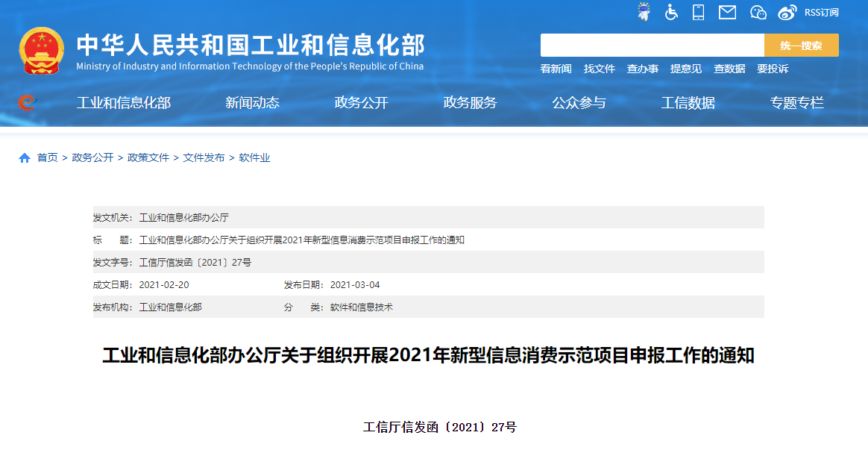Go to 首页 in breadcrumb

47,158
